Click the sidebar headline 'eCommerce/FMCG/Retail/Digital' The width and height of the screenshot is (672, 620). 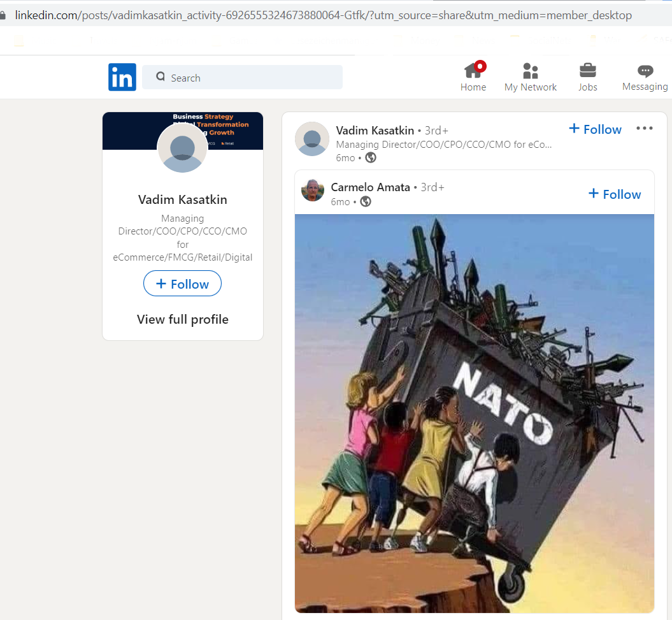pyautogui.click(x=183, y=257)
